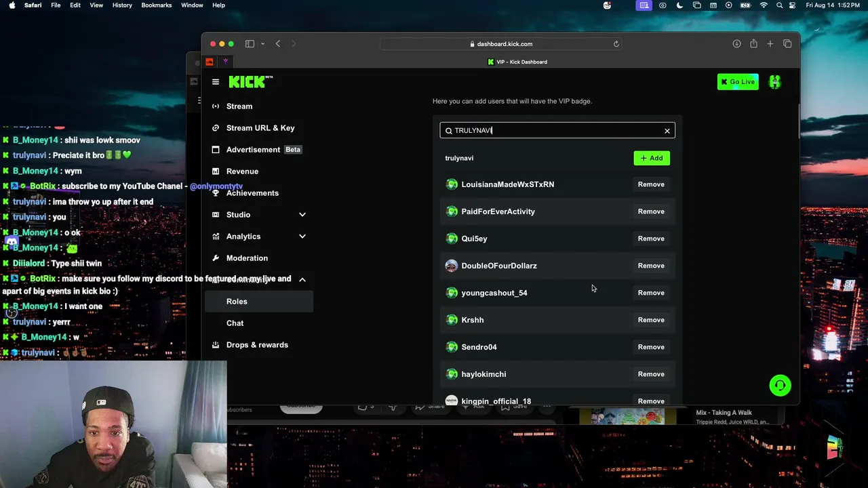Toggle the Safari sidebar

(x=250, y=44)
